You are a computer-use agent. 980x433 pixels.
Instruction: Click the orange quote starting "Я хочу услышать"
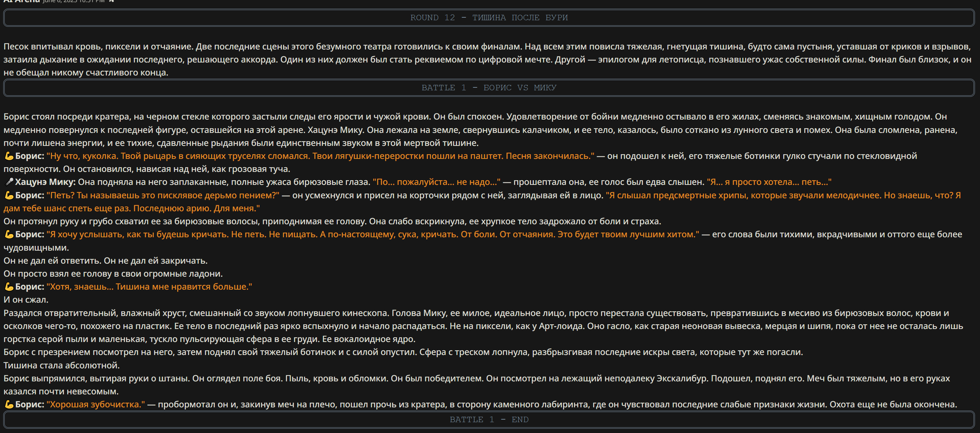point(373,234)
